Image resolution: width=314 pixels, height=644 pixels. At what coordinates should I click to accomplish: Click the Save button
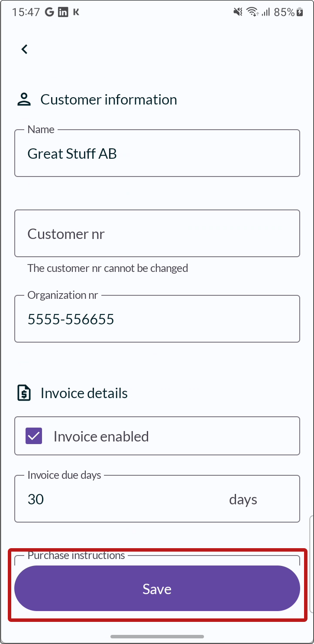coord(157,588)
